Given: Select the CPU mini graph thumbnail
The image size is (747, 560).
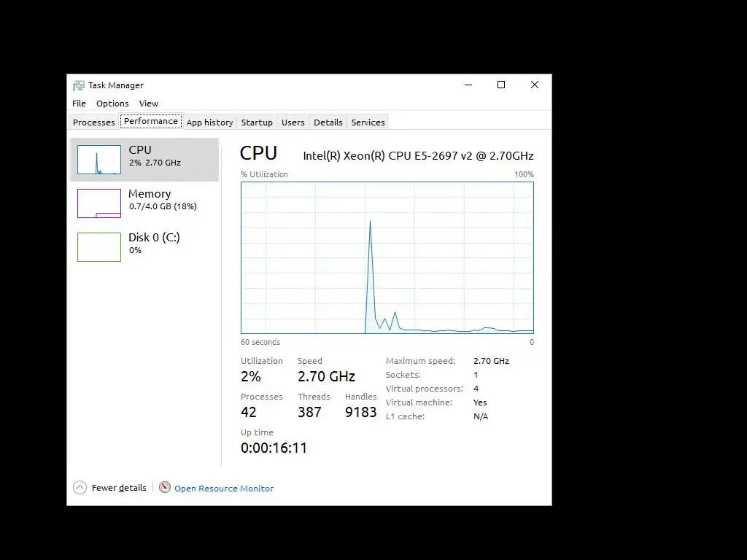Looking at the screenshot, I should point(99,160).
